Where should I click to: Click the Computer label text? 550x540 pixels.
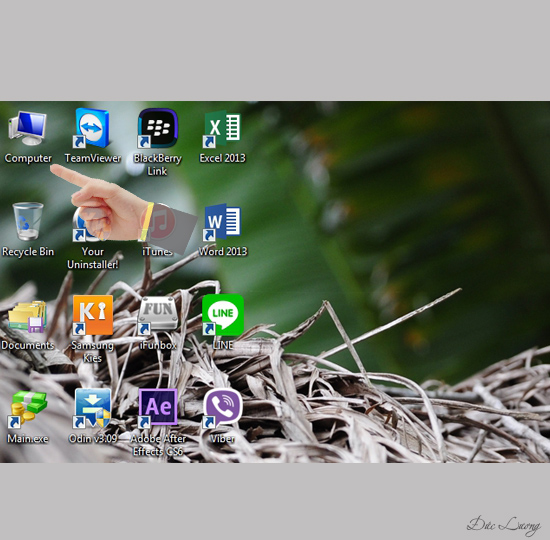[x=28, y=158]
